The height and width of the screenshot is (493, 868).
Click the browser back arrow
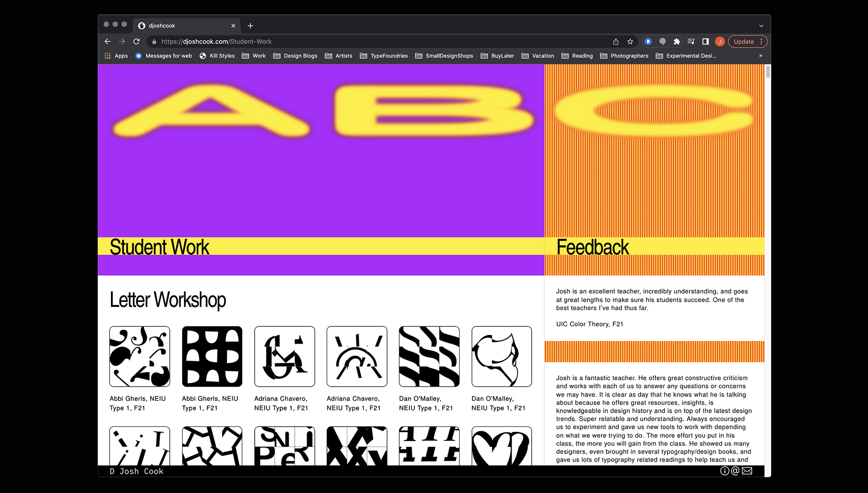click(x=108, y=42)
